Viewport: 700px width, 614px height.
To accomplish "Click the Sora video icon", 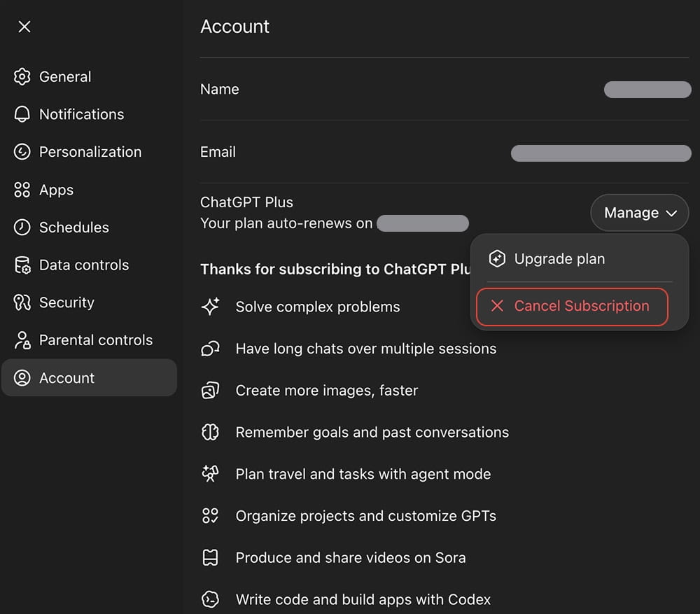I will (x=210, y=558).
